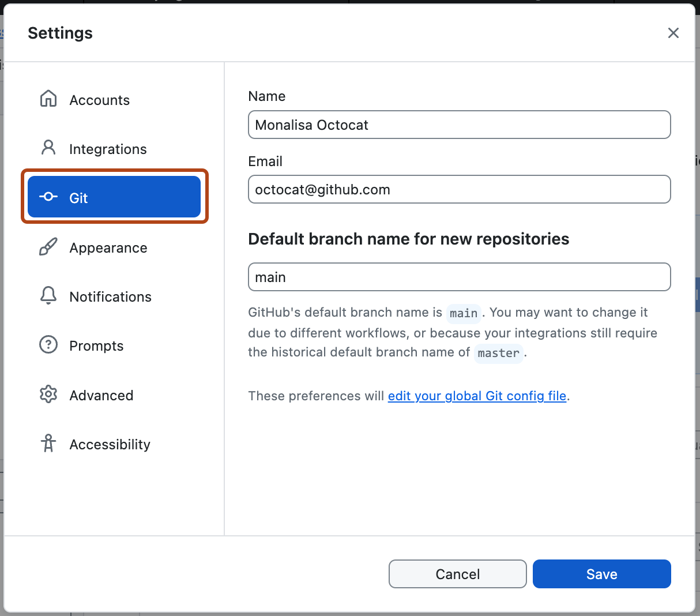Click the Appearance paintbrush icon
Image resolution: width=700 pixels, height=616 pixels.
(48, 247)
